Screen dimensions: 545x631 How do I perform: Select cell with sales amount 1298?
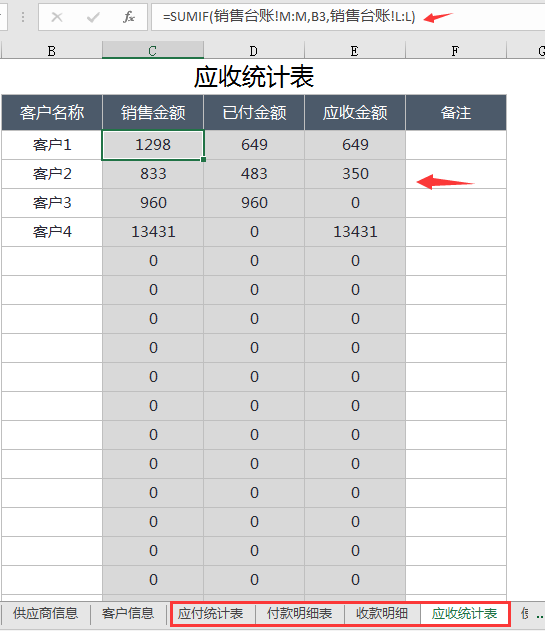153,145
